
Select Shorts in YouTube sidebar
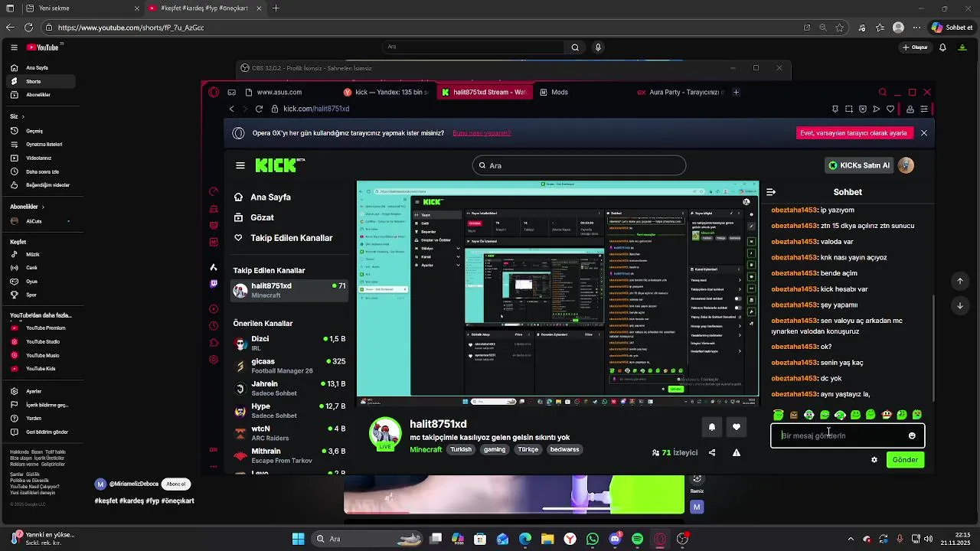[42, 81]
